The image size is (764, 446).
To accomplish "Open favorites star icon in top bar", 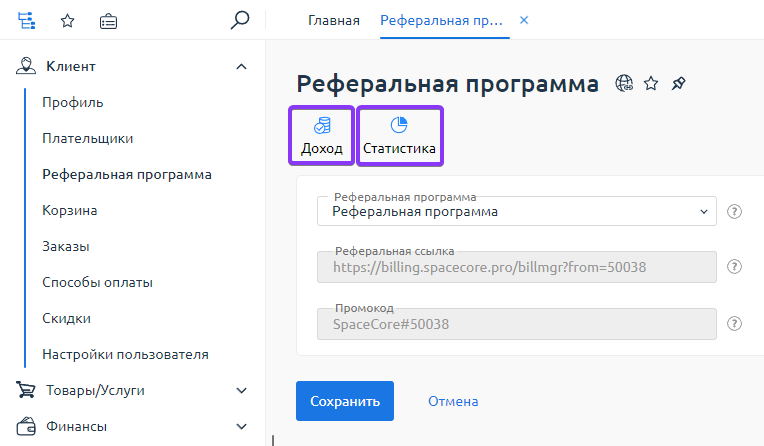I will coord(67,20).
